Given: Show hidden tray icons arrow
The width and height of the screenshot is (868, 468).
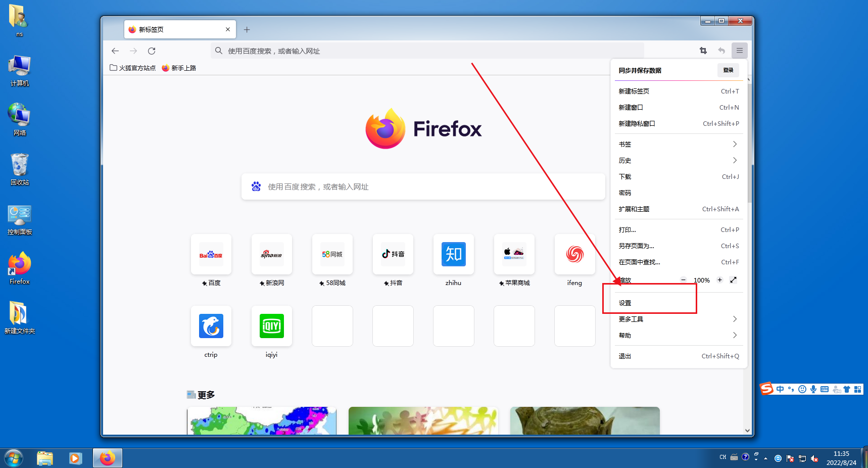Looking at the screenshot, I should [766, 458].
